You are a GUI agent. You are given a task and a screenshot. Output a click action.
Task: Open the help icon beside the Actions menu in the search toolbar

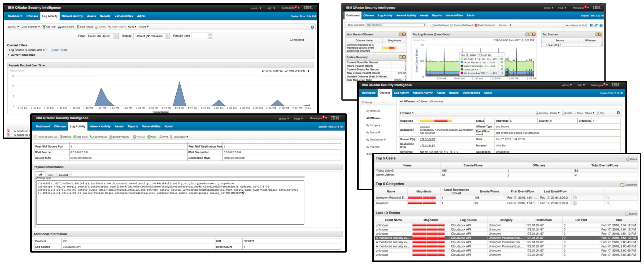pos(312,27)
